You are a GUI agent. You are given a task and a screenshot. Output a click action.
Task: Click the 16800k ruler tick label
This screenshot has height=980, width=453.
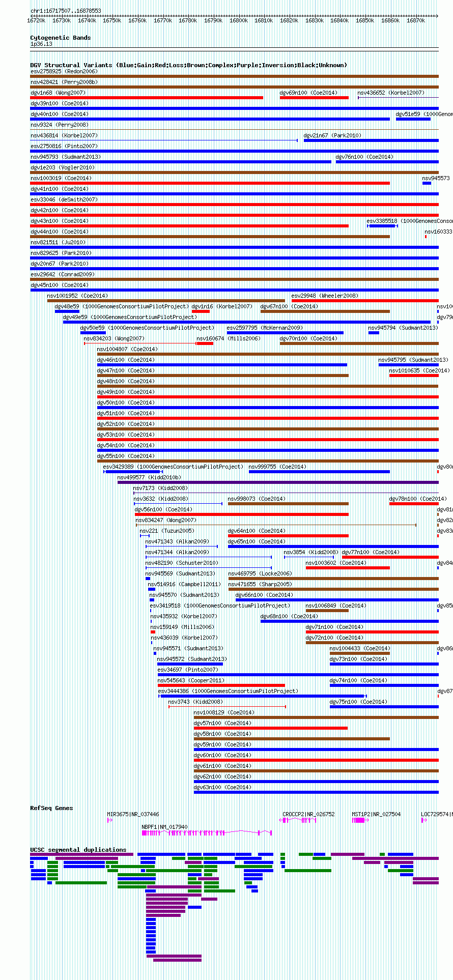coord(238,20)
